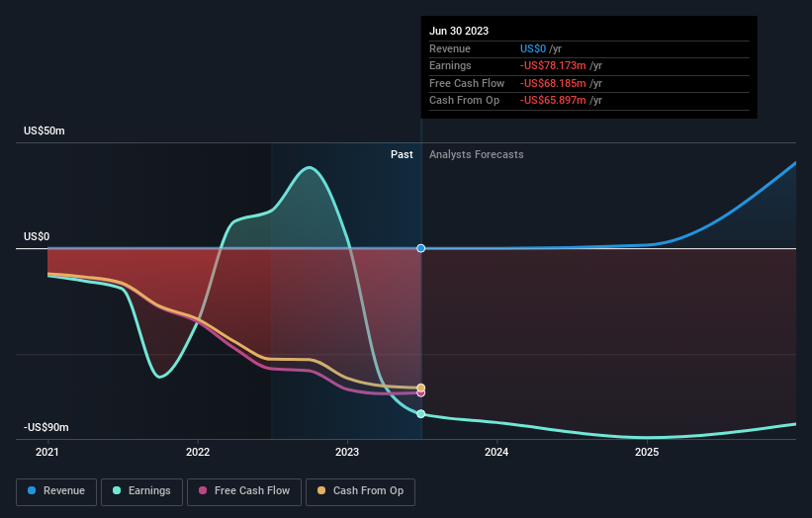This screenshot has width=812, height=518.
Task: Toggle the Free Cash Flow legend series
Action: [244, 491]
